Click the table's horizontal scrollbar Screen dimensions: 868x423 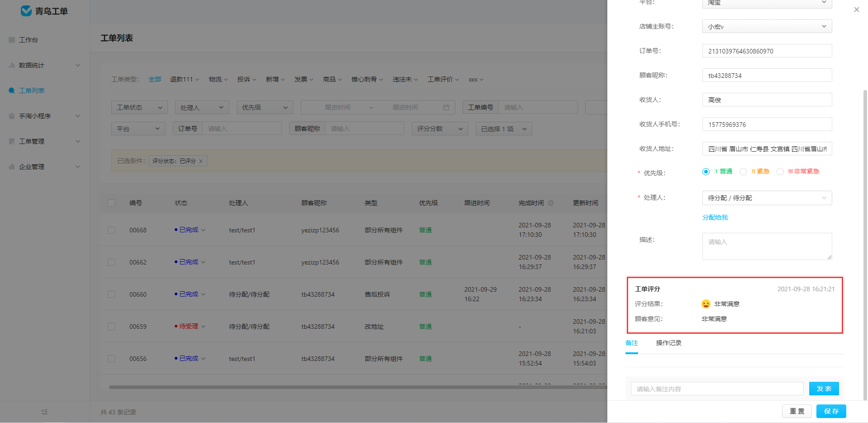coord(358,387)
